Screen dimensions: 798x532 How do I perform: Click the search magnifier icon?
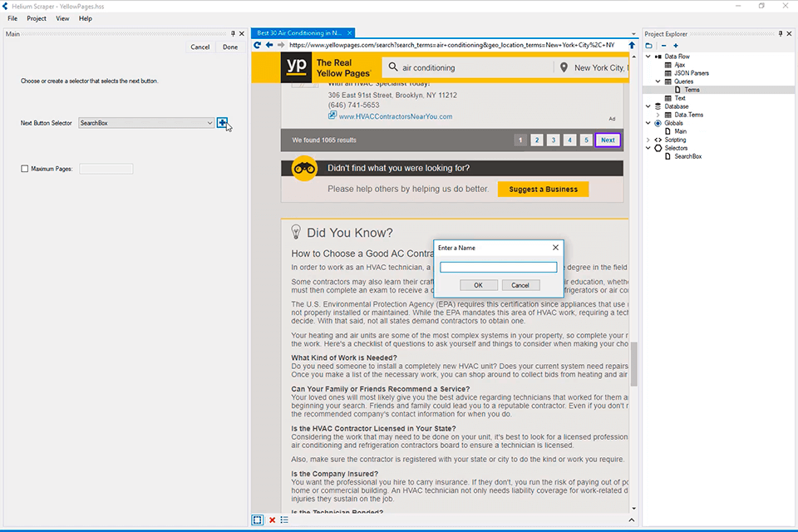click(393, 67)
